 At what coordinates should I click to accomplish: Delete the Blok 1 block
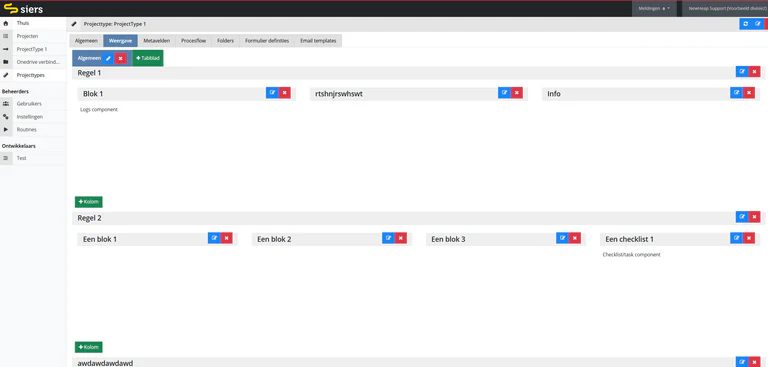point(285,93)
